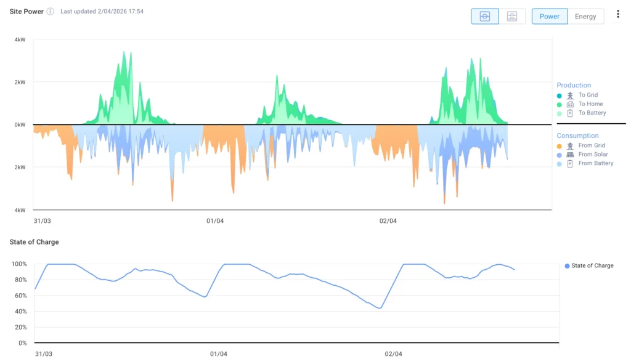
Task: Open the Site Power info icon
Action: pyautogui.click(x=50, y=12)
